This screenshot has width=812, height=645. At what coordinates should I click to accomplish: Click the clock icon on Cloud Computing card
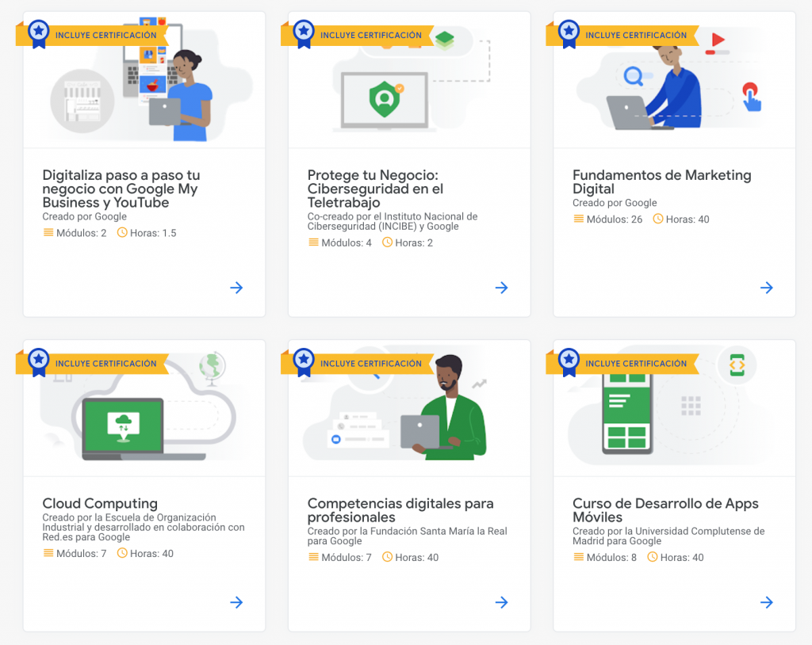click(122, 553)
